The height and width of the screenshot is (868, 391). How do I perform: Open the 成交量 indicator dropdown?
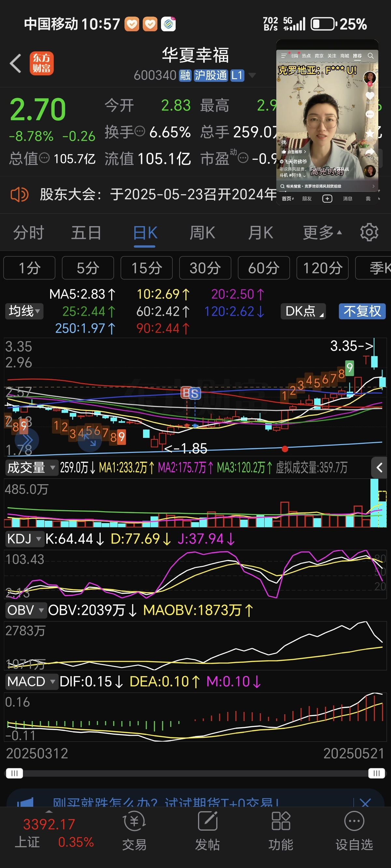tap(31, 467)
